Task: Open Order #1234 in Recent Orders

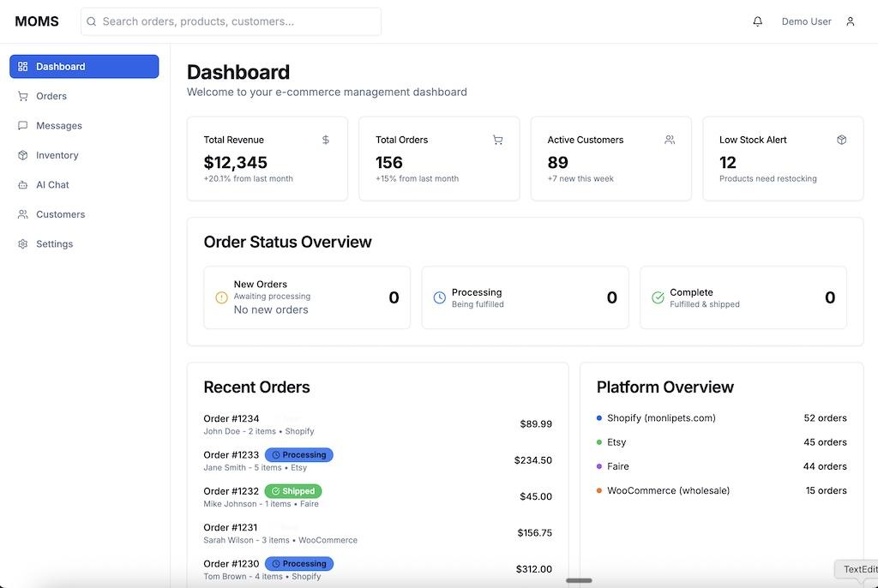Action: (232, 418)
